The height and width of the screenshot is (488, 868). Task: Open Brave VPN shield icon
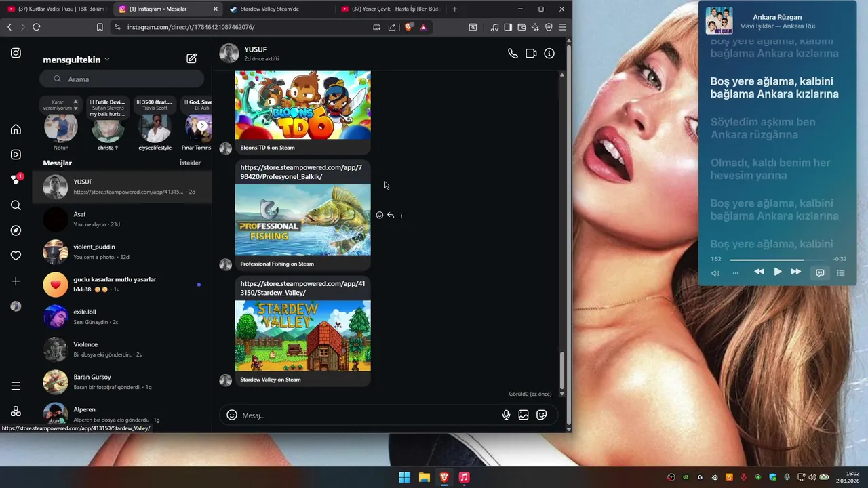549,27
